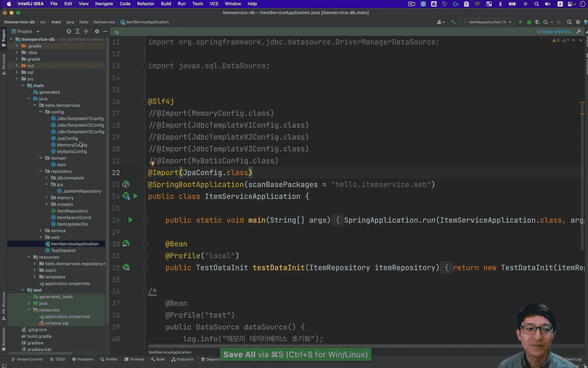Select JpaConfig file in project tree

pyautogui.click(x=67, y=138)
